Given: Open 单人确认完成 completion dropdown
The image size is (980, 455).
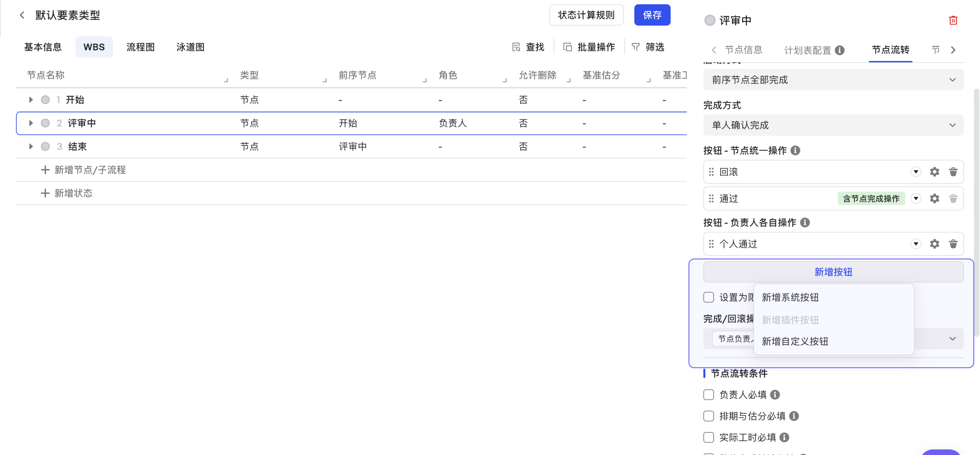Looking at the screenshot, I should 833,125.
